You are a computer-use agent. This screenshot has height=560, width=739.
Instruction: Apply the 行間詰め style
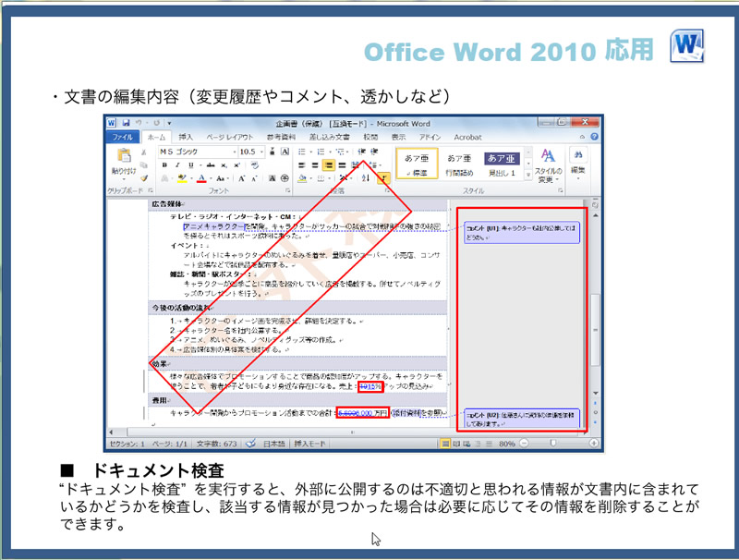tap(459, 164)
